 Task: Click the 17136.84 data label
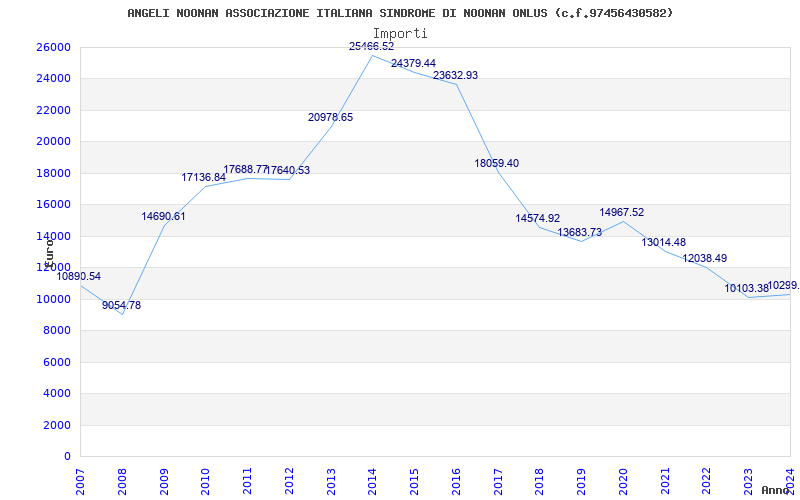pos(204,178)
